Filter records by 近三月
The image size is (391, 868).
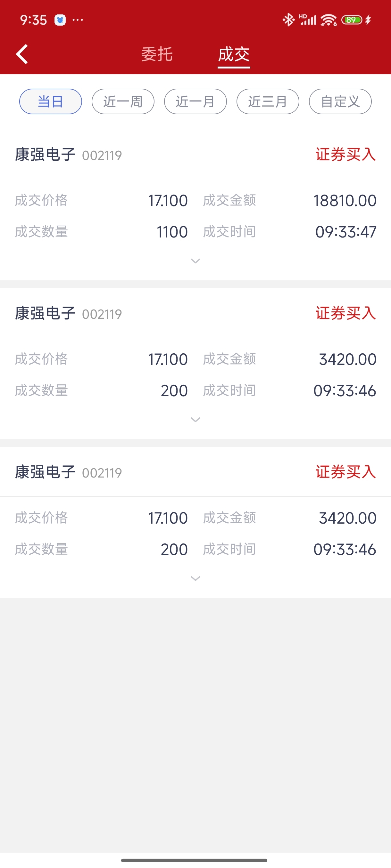tap(268, 101)
